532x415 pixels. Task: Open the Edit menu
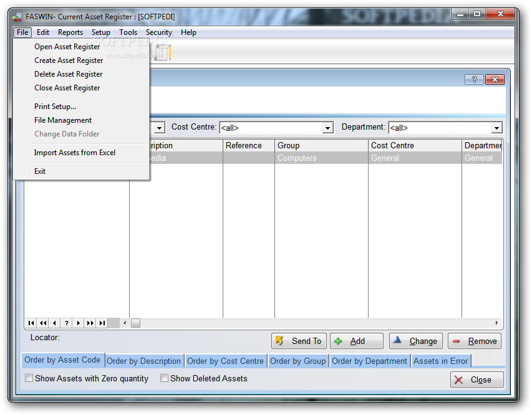coord(43,32)
